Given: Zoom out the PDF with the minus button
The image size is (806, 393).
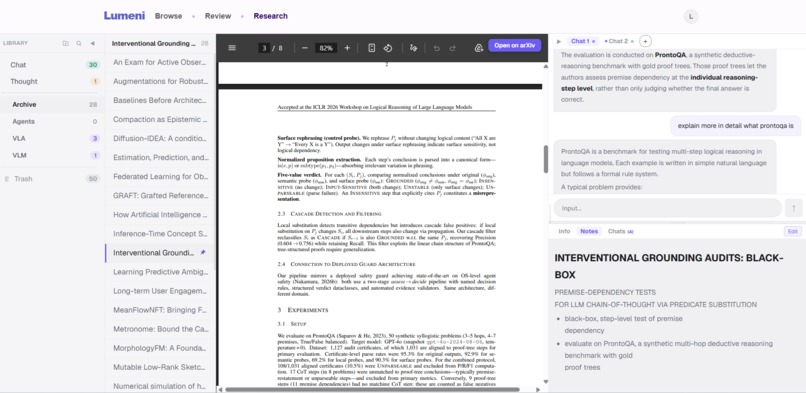Looking at the screenshot, I should tap(305, 48).
